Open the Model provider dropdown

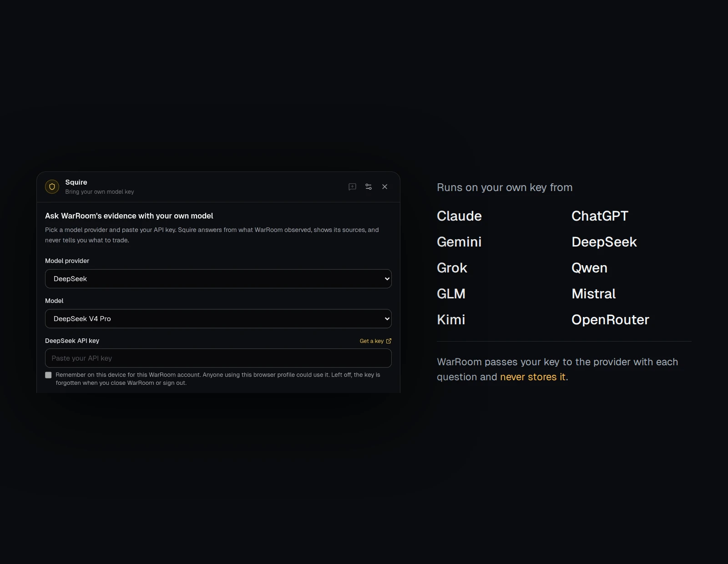click(x=218, y=279)
